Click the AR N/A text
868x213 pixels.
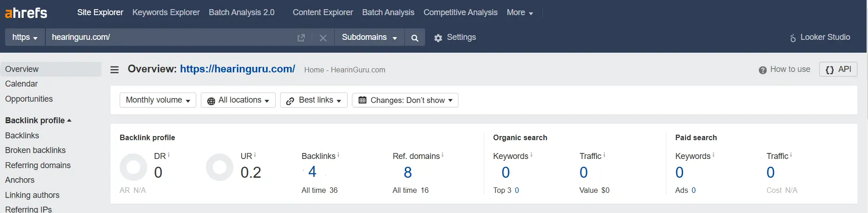pyautogui.click(x=133, y=190)
